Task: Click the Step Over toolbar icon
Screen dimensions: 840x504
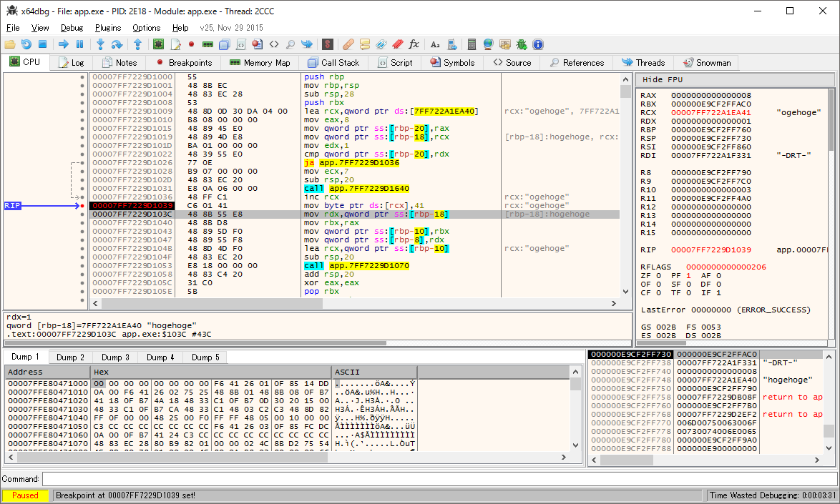Action: [117, 44]
